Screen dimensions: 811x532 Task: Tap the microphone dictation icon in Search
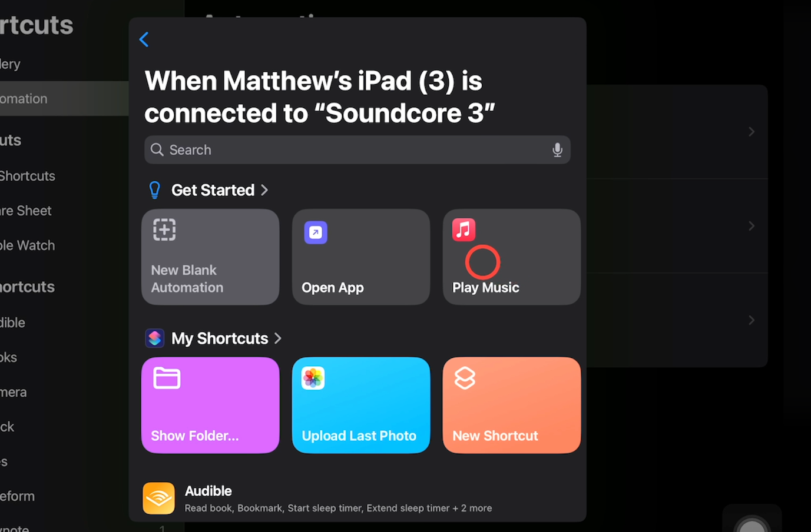557,150
